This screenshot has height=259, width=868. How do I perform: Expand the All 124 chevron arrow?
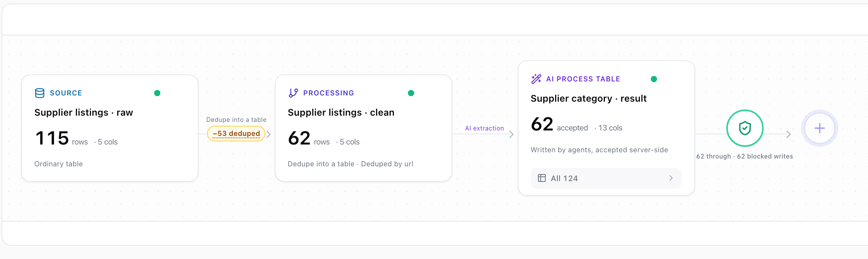[671, 178]
